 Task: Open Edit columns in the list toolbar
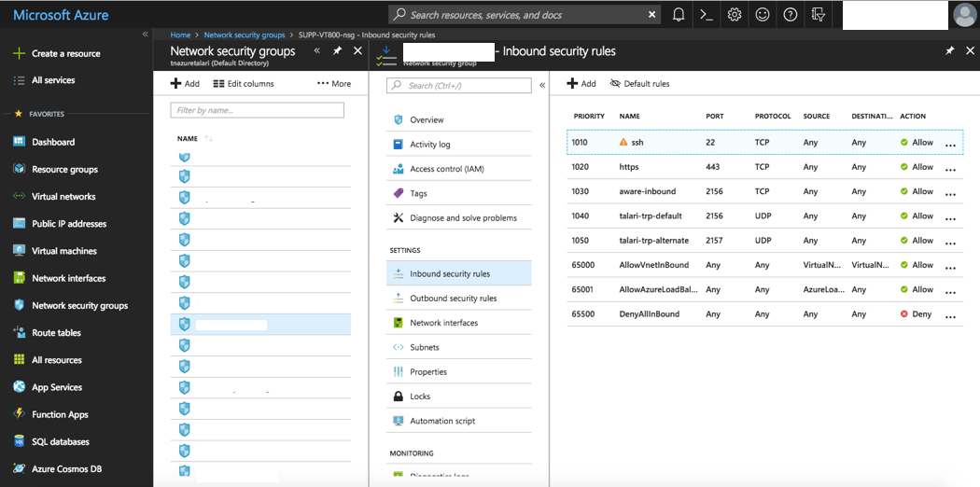pyautogui.click(x=244, y=83)
